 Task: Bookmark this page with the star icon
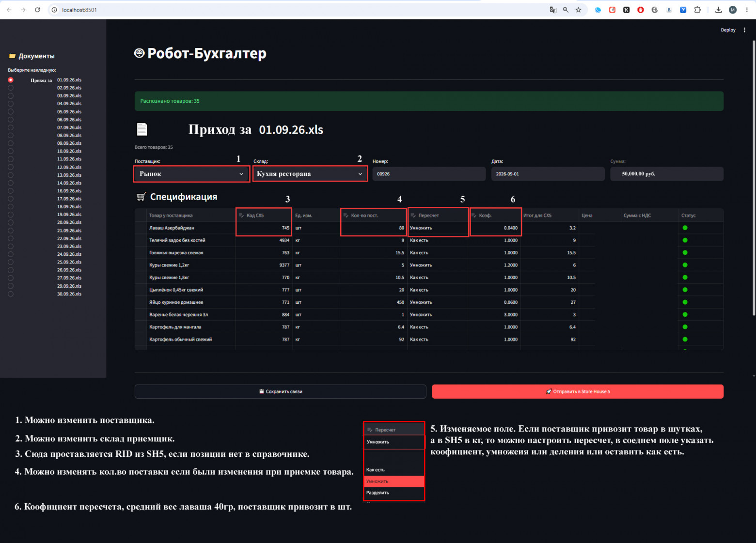pyautogui.click(x=578, y=10)
